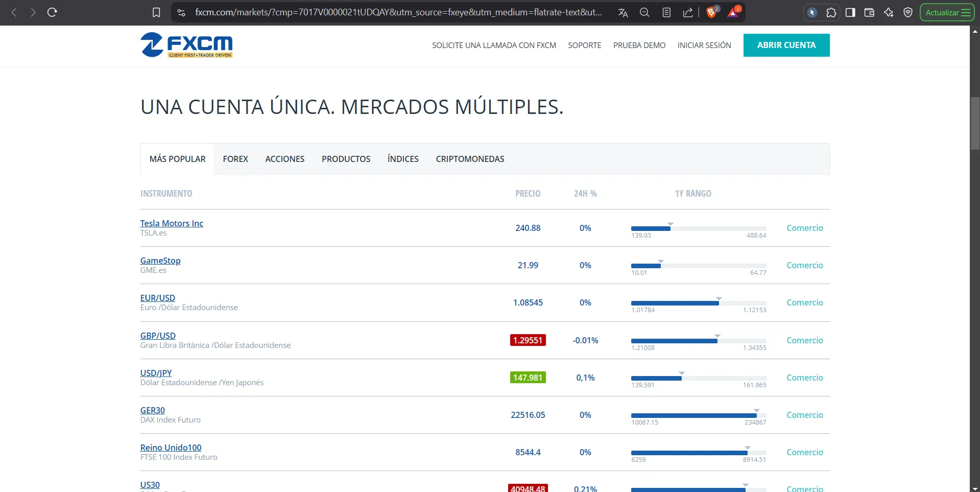Image resolution: width=980 pixels, height=492 pixels.
Task: Open GBP/USD instrument link
Action: (158, 336)
